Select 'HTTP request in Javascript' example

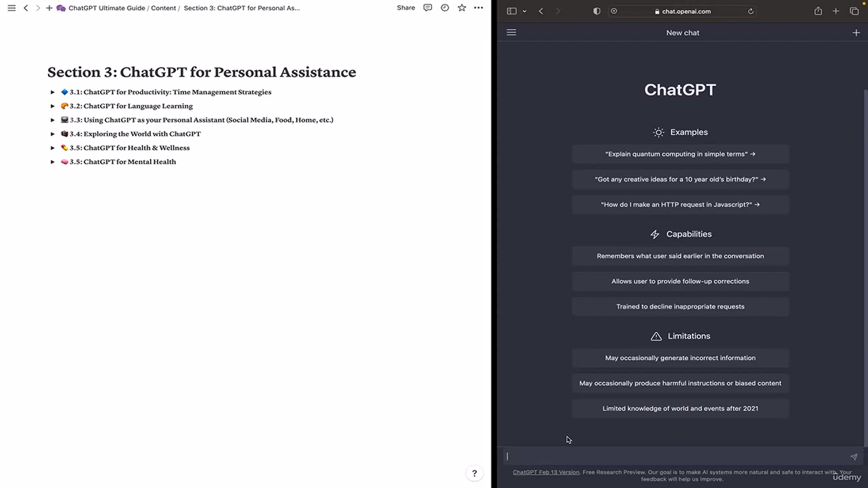(x=680, y=205)
